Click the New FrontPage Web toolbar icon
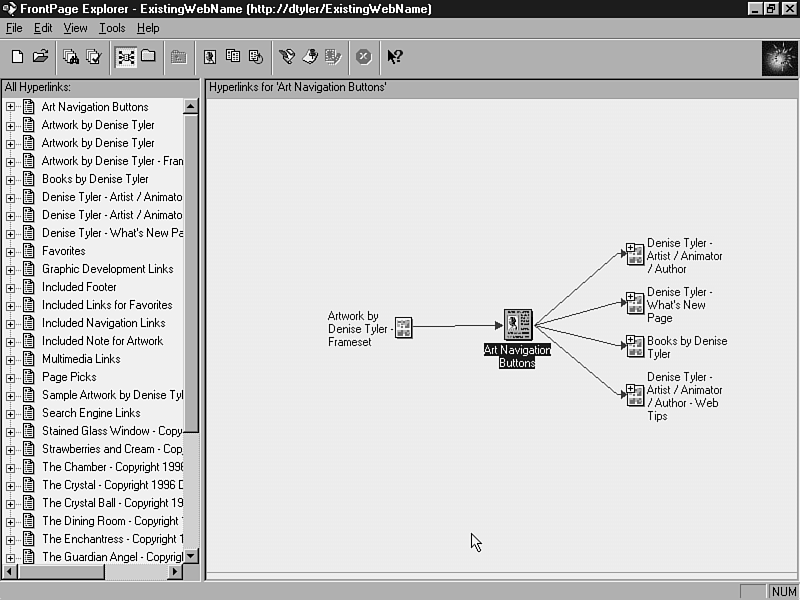The width and height of the screenshot is (800, 600). (18, 57)
